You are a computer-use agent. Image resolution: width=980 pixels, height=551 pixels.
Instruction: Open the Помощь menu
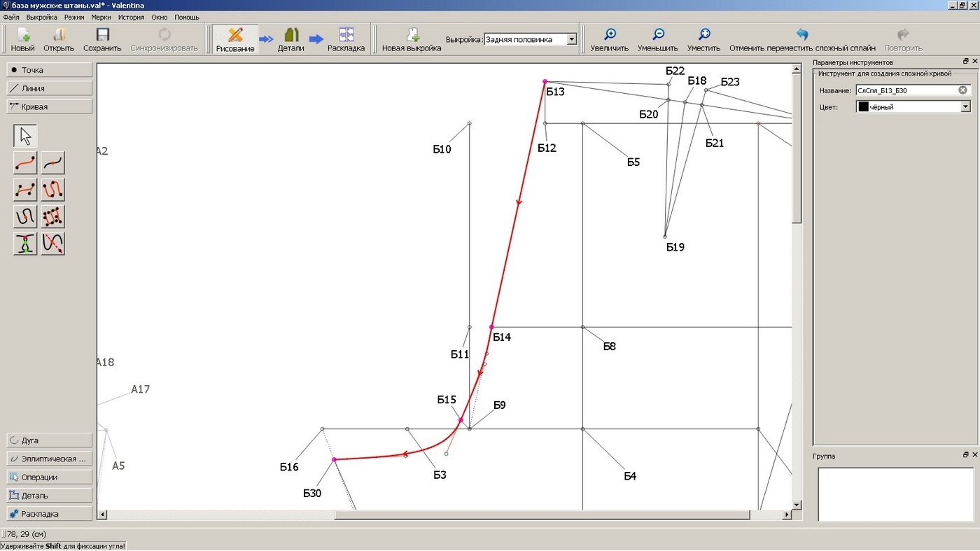pos(186,17)
